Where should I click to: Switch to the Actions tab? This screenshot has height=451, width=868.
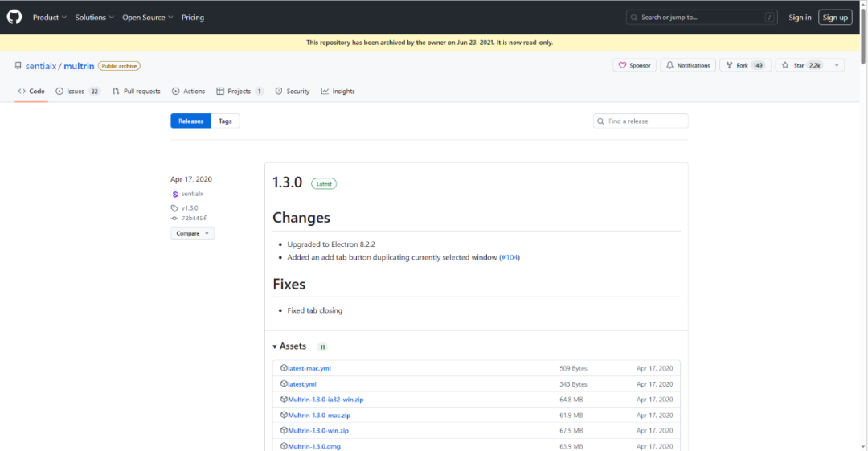point(188,92)
